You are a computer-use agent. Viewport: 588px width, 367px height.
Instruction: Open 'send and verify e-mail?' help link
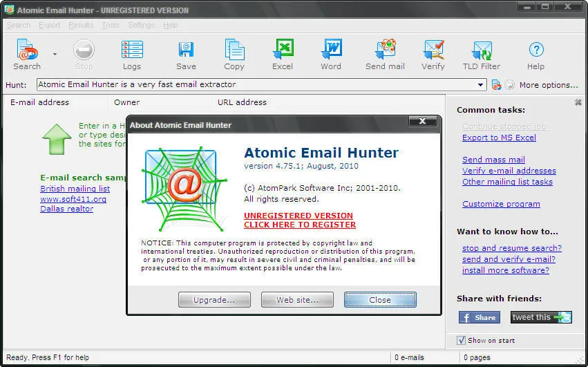click(x=509, y=259)
